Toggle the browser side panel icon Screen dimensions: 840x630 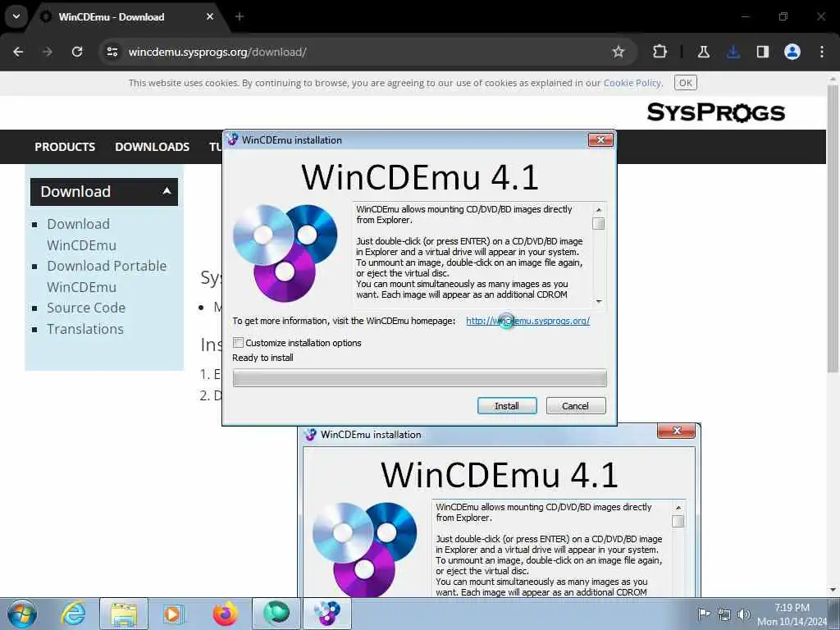762,52
